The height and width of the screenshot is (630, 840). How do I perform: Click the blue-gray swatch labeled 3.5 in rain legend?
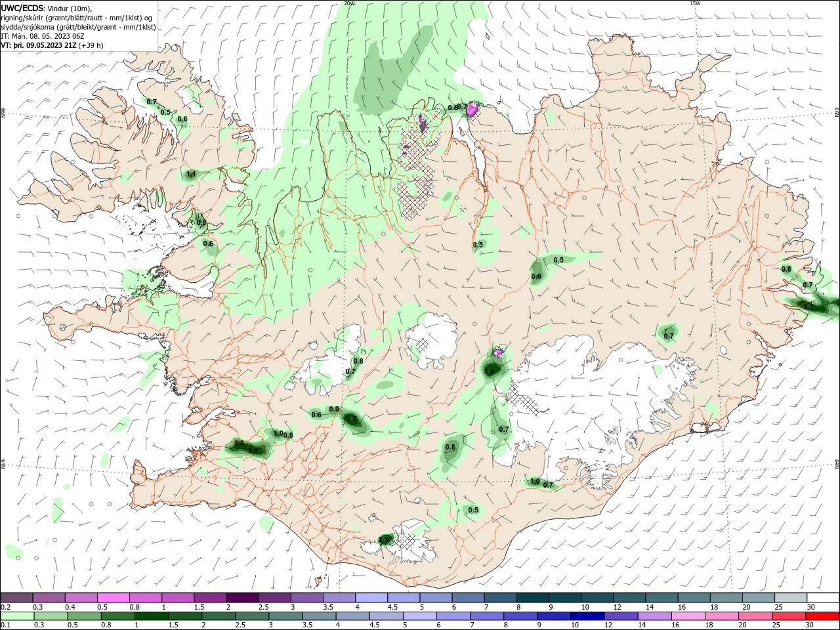pyautogui.click(x=318, y=616)
